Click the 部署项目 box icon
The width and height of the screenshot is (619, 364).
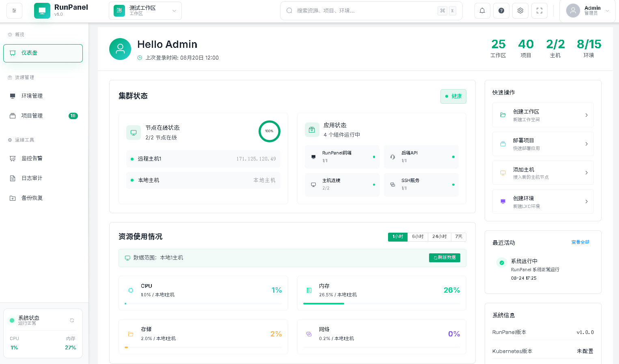pyautogui.click(x=503, y=144)
